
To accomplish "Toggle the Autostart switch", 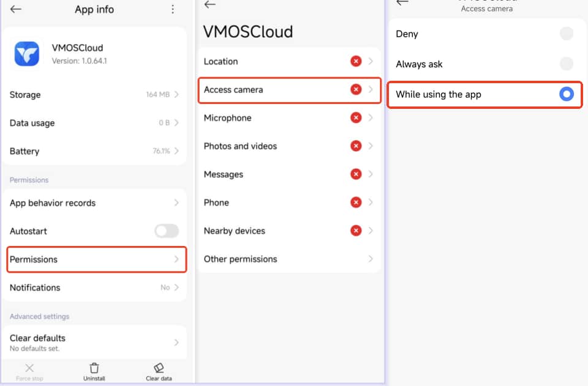I will (x=167, y=231).
